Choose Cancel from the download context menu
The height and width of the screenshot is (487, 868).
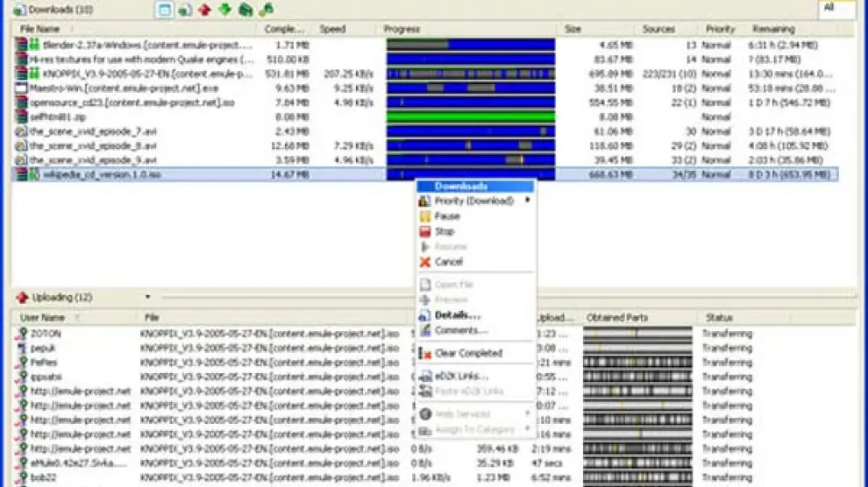pos(448,262)
